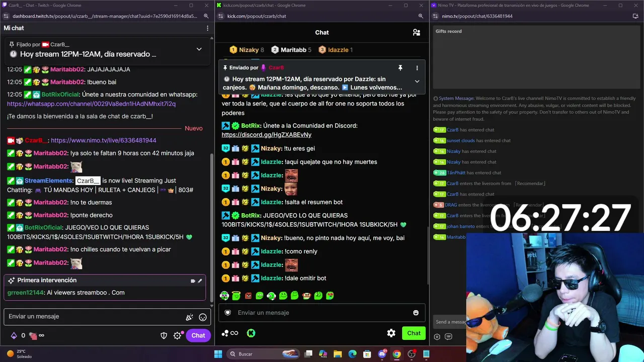Open the Twitch celebration effects icon in message box
The height and width of the screenshot is (362, 644).
[x=189, y=317]
